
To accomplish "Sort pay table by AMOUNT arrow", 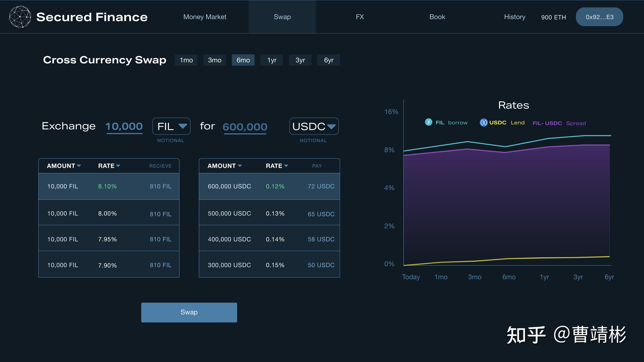I will pos(240,166).
